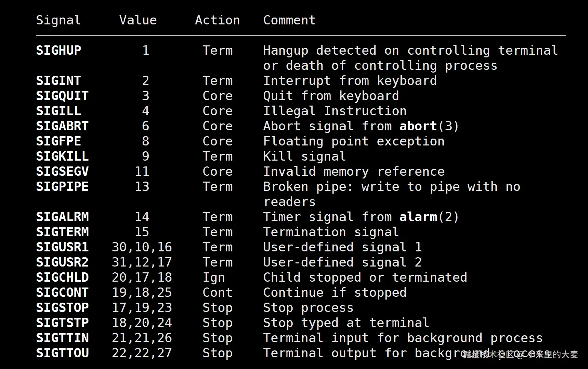
Task: Select the SIGINT signal name
Action: [59, 81]
